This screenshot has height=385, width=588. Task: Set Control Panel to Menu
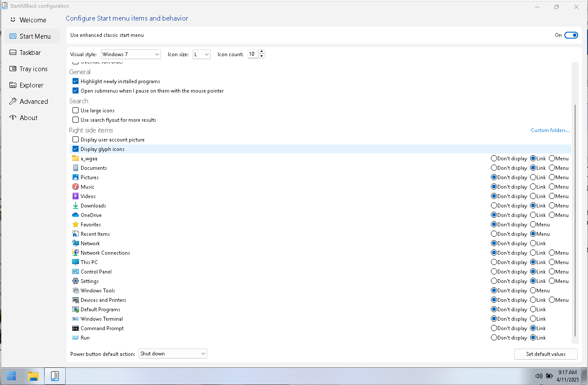[x=552, y=271]
